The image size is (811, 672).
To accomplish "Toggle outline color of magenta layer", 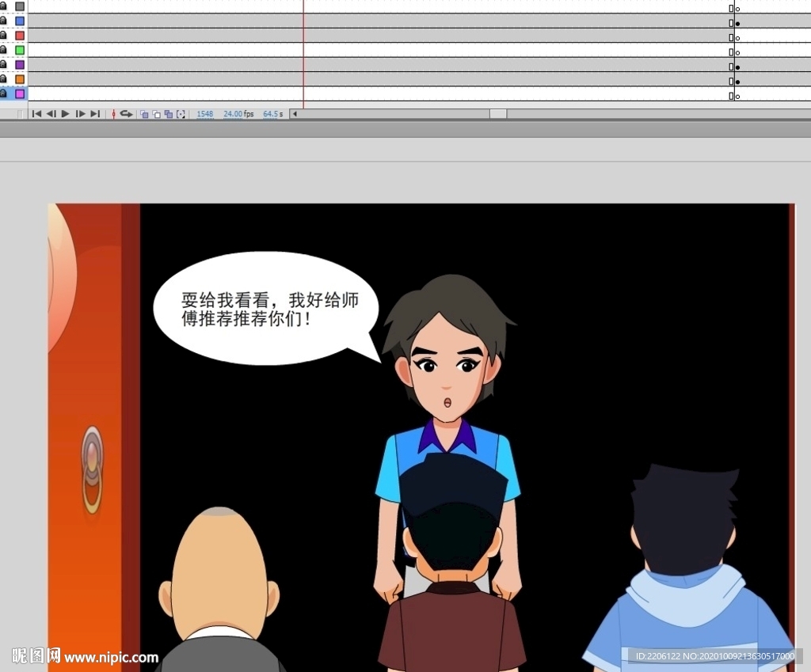I will click(20, 93).
